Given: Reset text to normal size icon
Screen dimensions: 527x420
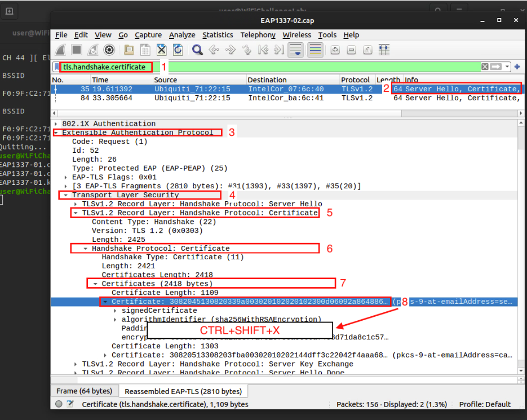Looking at the screenshot, I should tap(367, 50).
